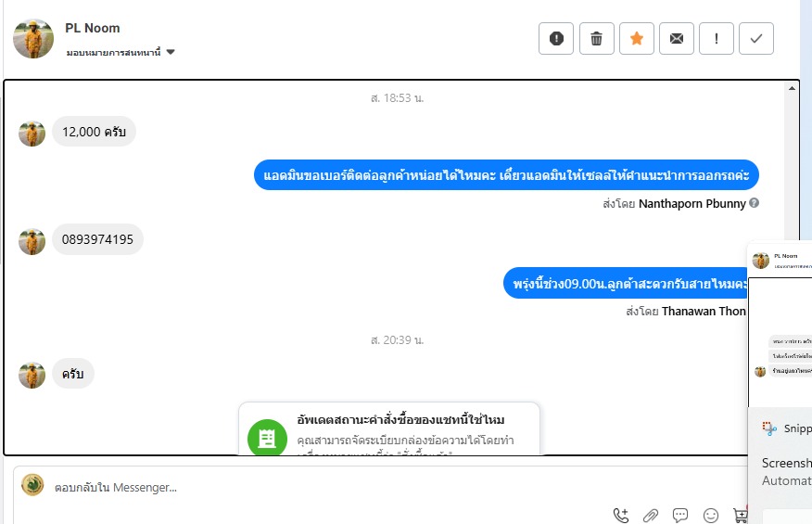Click the scrollbar up arrow in chat

(x=792, y=88)
